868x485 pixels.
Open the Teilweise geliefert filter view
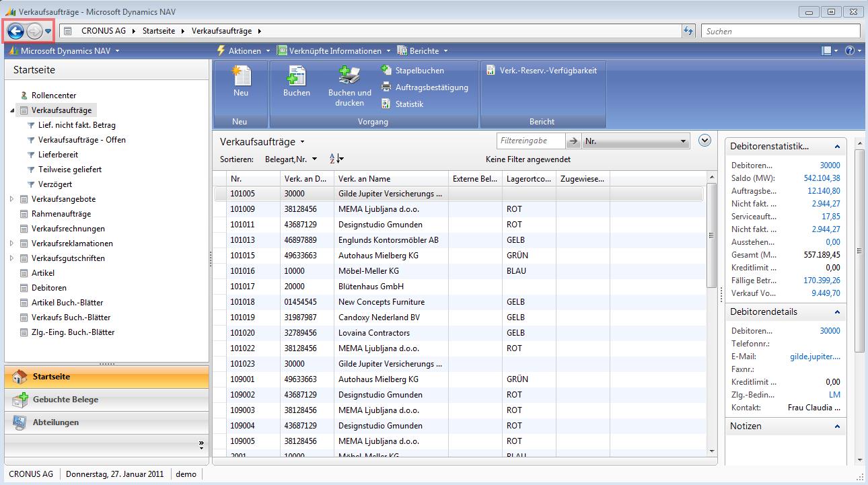tap(70, 170)
